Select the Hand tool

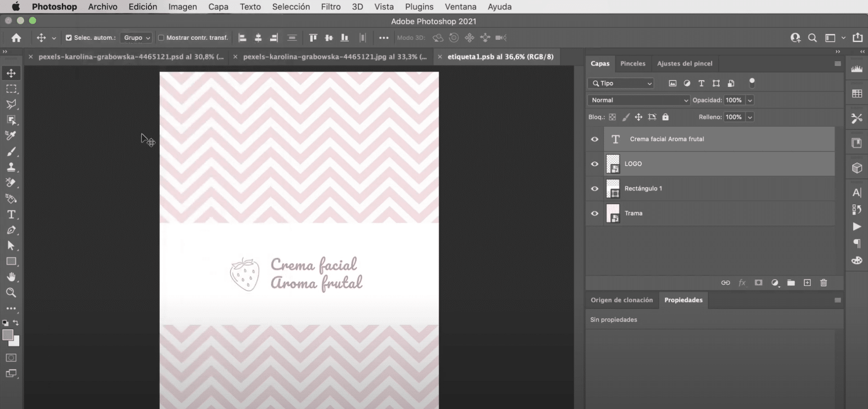[x=11, y=277]
